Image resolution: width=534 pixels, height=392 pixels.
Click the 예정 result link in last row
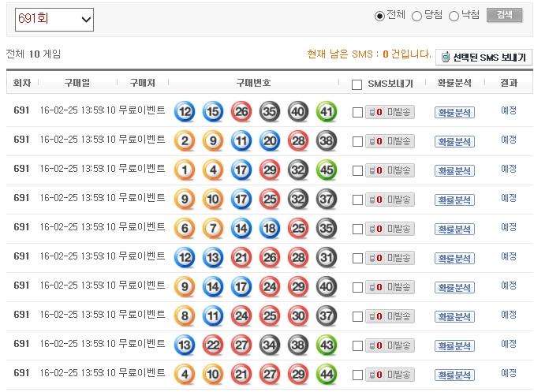[509, 373]
